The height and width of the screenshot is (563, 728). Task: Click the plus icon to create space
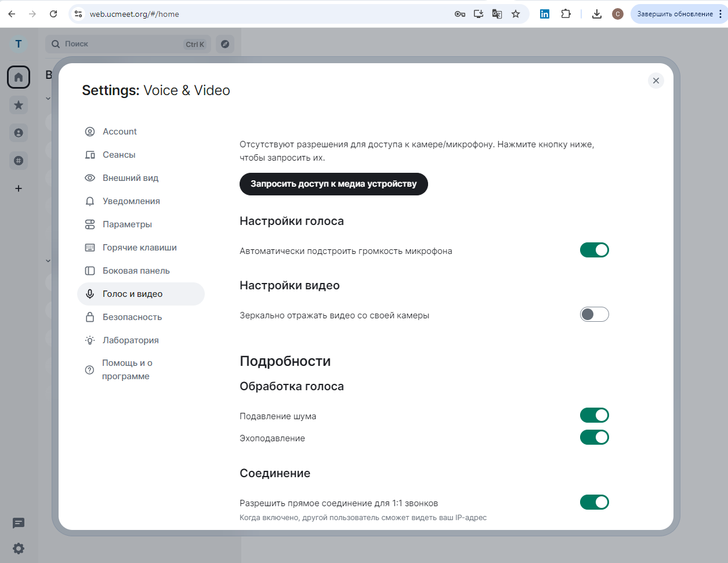(x=19, y=188)
